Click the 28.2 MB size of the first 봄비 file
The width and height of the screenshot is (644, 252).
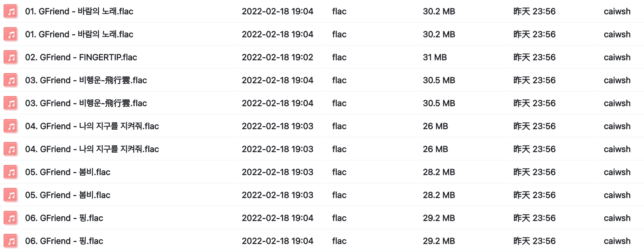pos(439,172)
